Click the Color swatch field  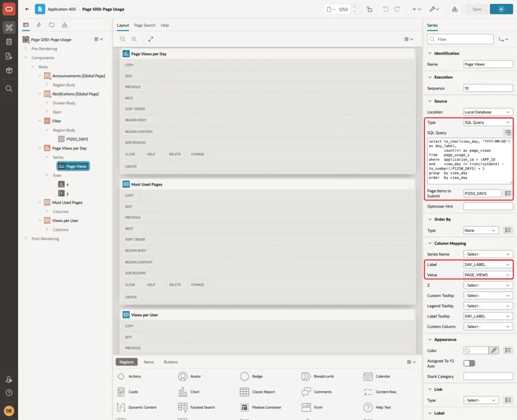coord(476,350)
